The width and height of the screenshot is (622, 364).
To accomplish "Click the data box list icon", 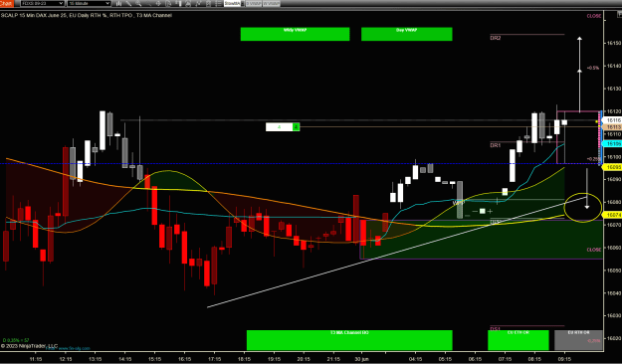I will [x=219, y=3].
